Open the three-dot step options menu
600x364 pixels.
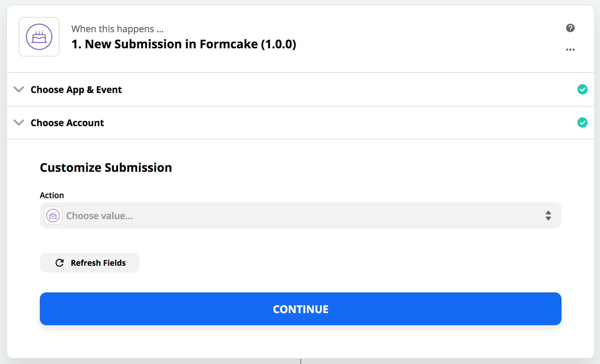pyautogui.click(x=570, y=50)
